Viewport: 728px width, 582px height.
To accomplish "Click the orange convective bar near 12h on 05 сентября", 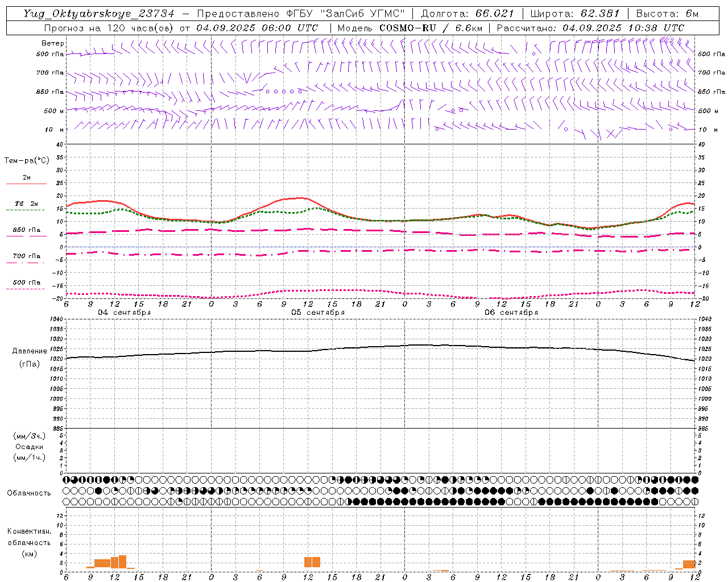I will coord(312,562).
